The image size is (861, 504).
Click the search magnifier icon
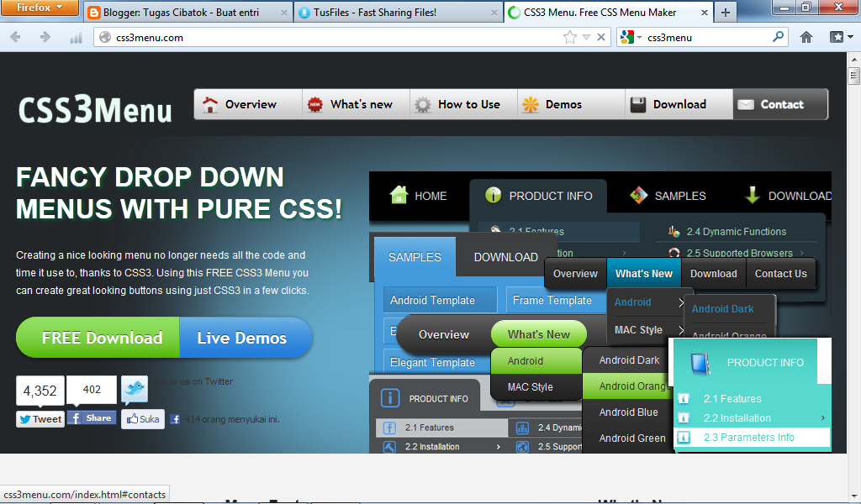click(778, 37)
